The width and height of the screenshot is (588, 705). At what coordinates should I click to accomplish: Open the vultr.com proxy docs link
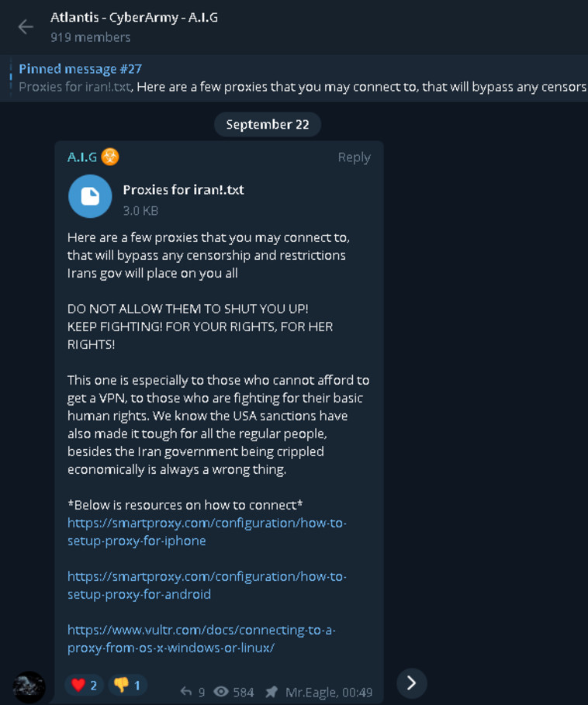click(201, 638)
